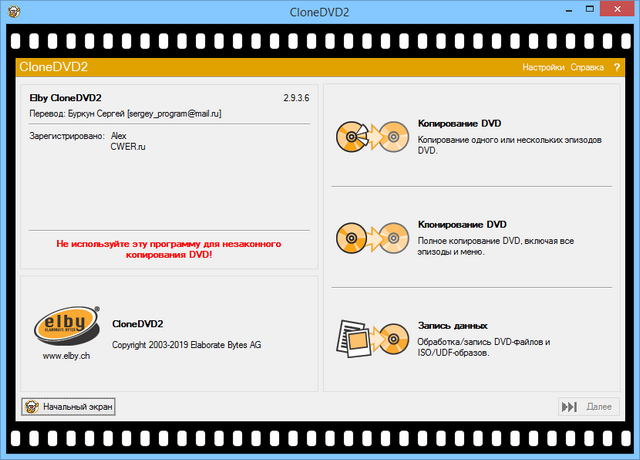Click the sheep icon on Начальный экран button

click(31, 407)
